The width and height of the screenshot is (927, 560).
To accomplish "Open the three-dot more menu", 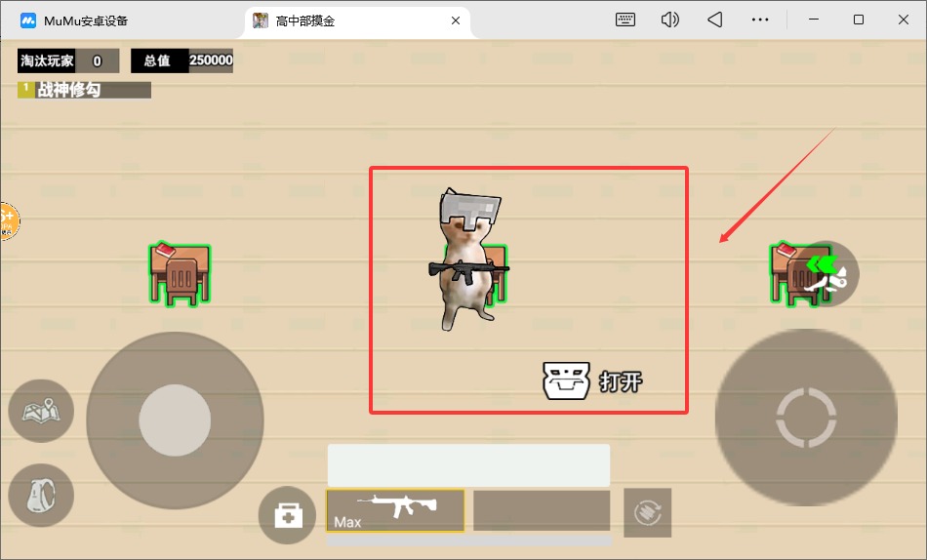I will [x=760, y=20].
